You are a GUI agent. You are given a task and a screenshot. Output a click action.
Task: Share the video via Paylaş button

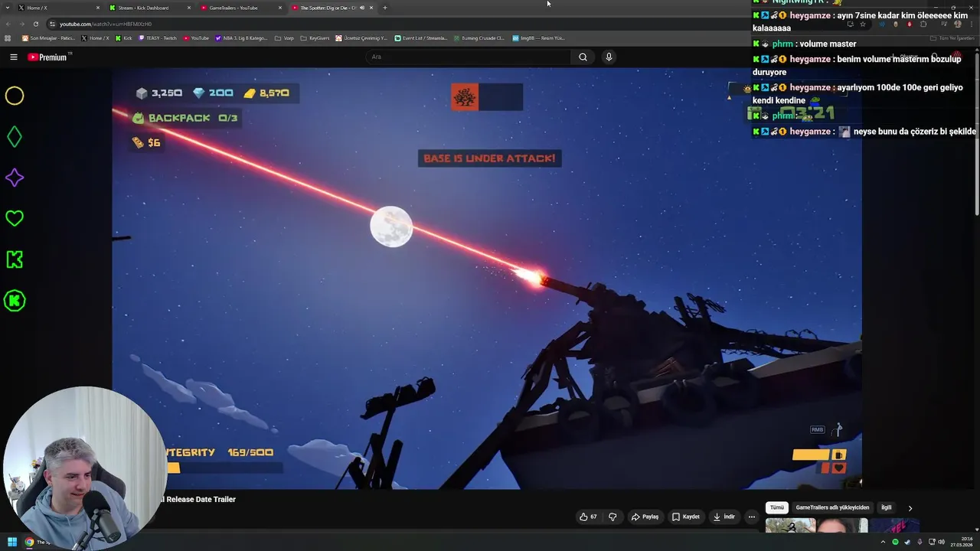tap(645, 517)
